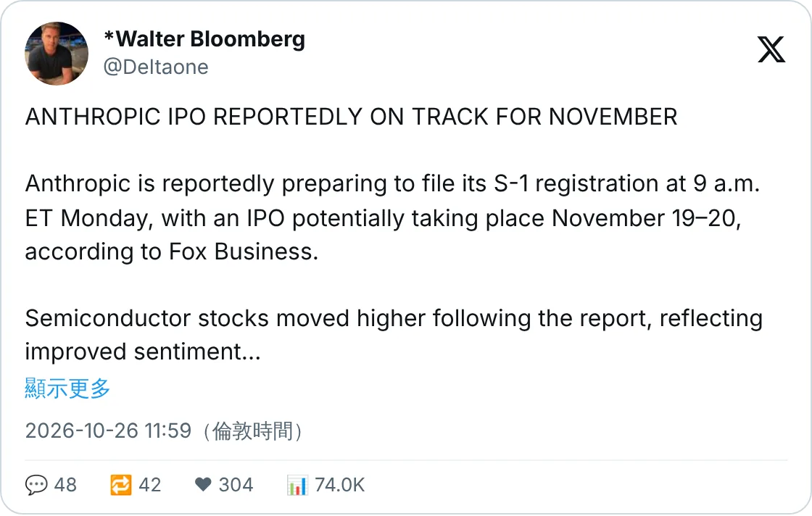Expand the post with 顯示更多

point(67,388)
